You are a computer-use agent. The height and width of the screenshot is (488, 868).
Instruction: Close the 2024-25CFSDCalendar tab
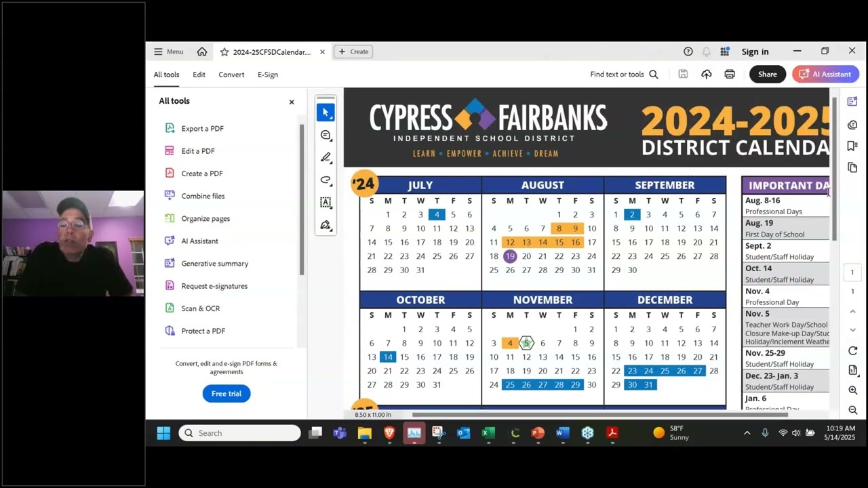[322, 52]
